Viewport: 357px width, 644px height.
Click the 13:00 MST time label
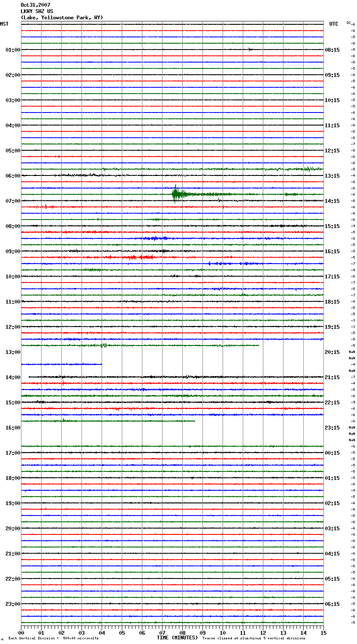click(13, 352)
